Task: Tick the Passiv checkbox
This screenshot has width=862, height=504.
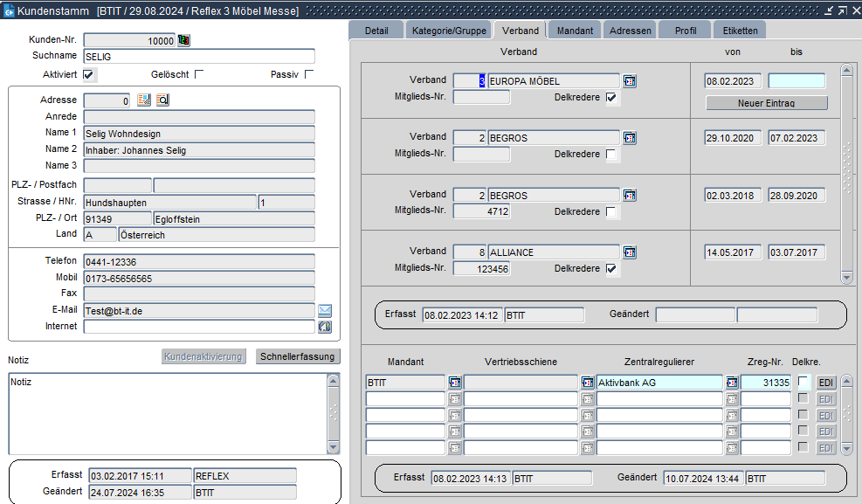Action: tap(309, 74)
